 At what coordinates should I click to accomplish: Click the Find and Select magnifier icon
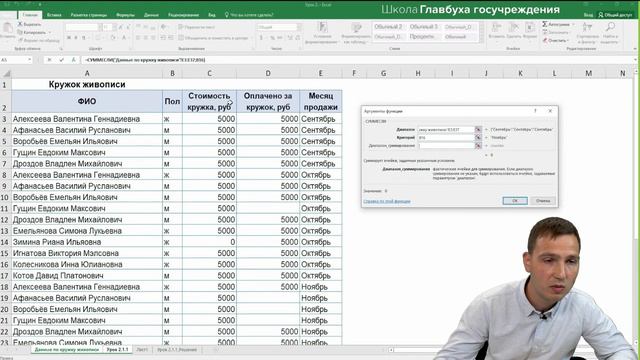click(x=610, y=28)
